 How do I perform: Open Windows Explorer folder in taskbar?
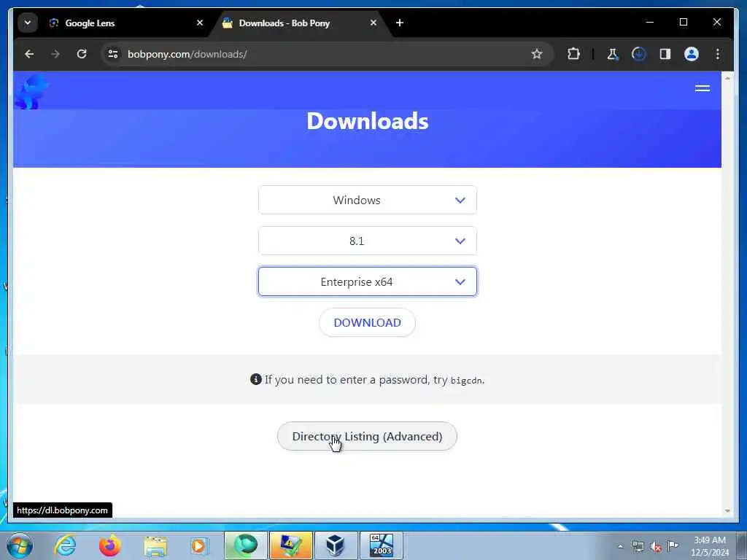tap(155, 545)
